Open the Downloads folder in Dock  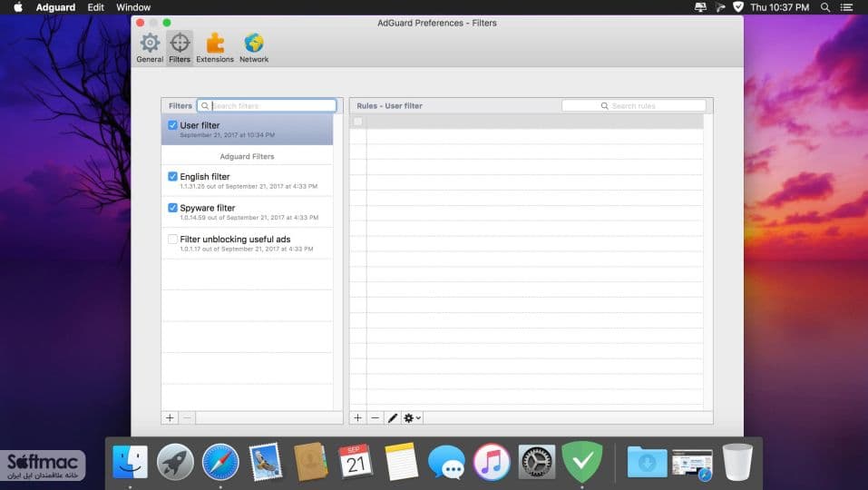pos(647,462)
